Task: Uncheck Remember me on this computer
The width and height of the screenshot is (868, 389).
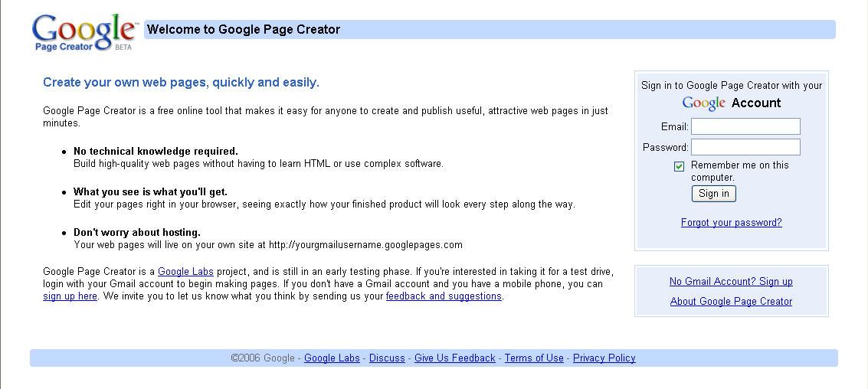Action: pos(680,166)
